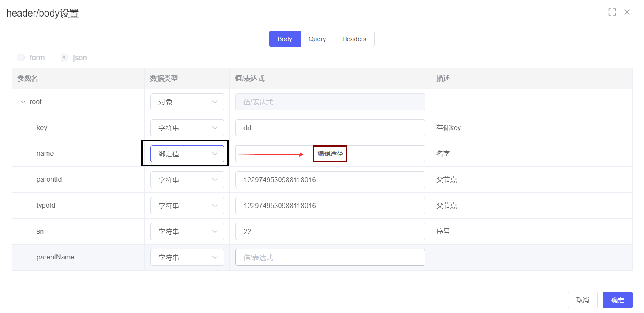Image resolution: width=644 pixels, height=313 pixels.
Task: Open data type dropdown for typeId row
Action: pos(187,206)
